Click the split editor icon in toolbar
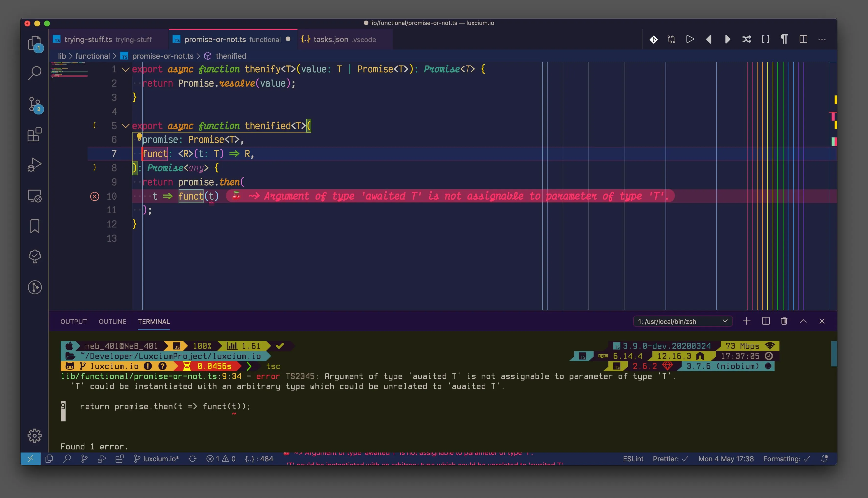 click(x=803, y=39)
